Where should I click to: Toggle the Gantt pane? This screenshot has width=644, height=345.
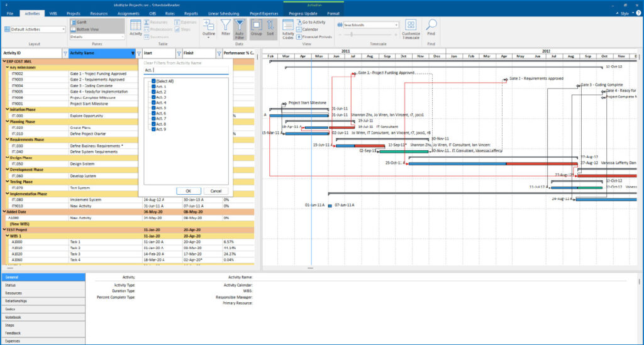click(79, 22)
